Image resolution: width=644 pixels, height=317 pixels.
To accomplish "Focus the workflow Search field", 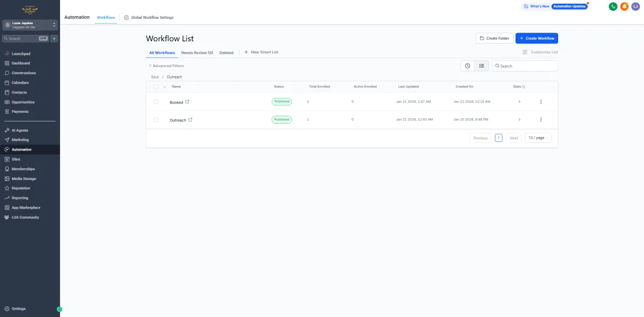I will (x=525, y=66).
